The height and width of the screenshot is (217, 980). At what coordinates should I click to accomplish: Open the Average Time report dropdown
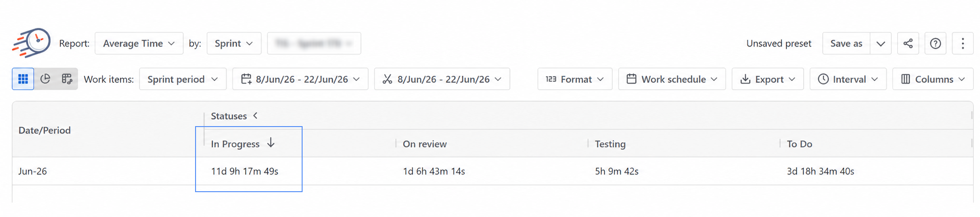(139, 43)
